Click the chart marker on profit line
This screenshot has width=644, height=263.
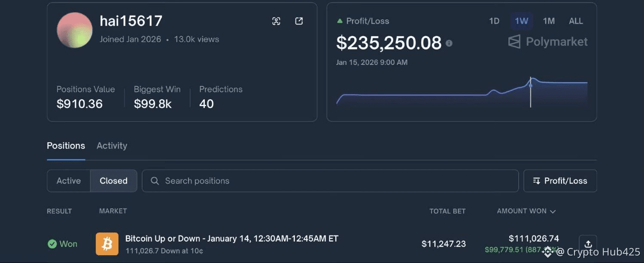tap(531, 86)
